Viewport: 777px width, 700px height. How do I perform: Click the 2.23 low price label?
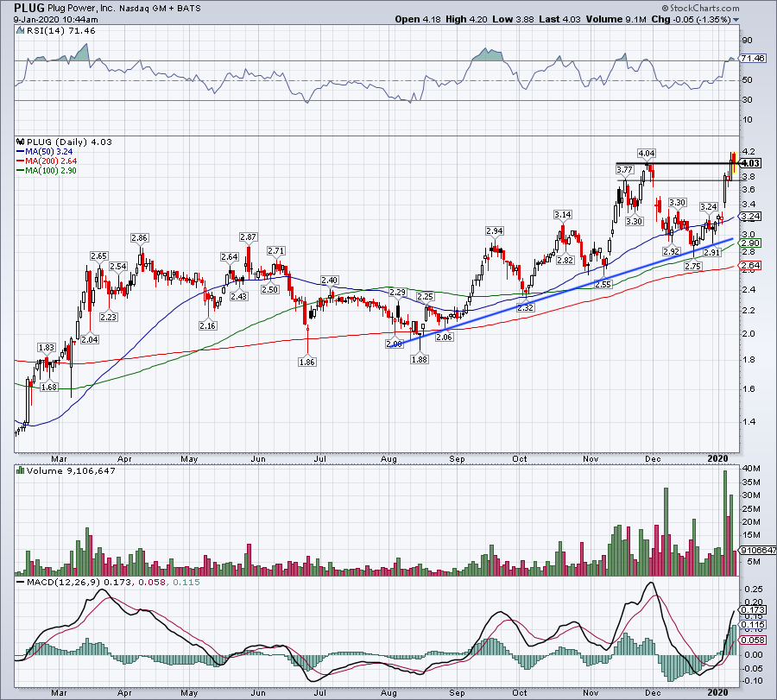point(108,317)
